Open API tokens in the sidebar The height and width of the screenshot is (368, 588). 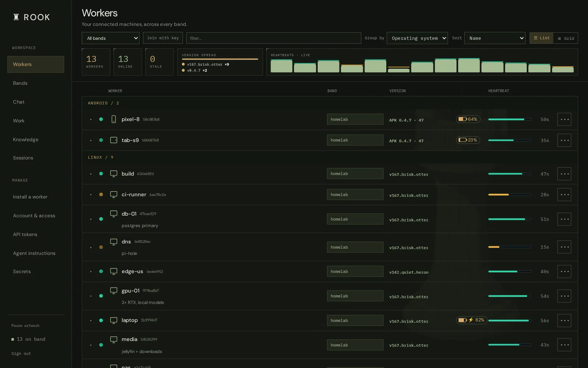point(36,234)
